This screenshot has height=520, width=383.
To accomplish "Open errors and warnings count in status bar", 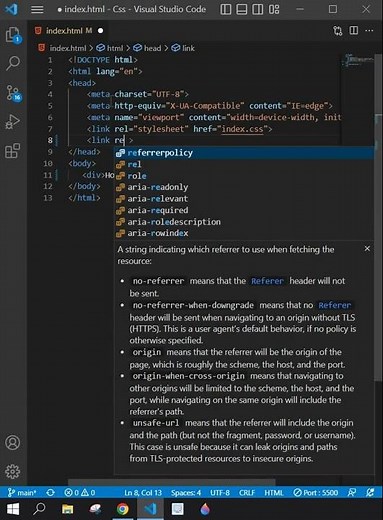I will pyautogui.click(x=79, y=492).
